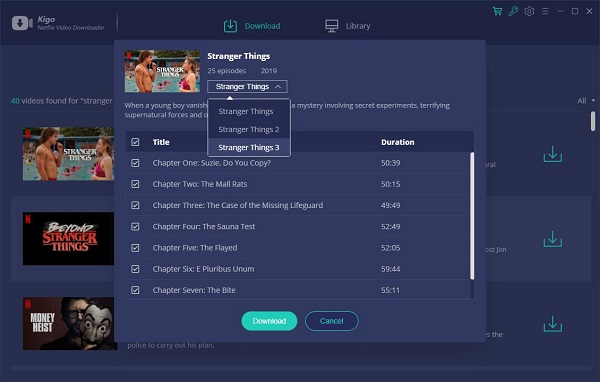Switch to the Download tab
Screen dimensions: 600x382
coord(252,26)
